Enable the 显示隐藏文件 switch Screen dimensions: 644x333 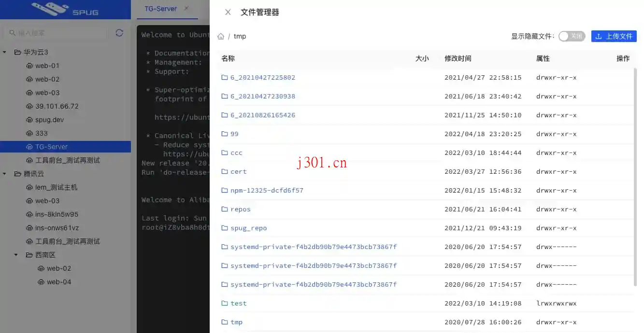(572, 36)
